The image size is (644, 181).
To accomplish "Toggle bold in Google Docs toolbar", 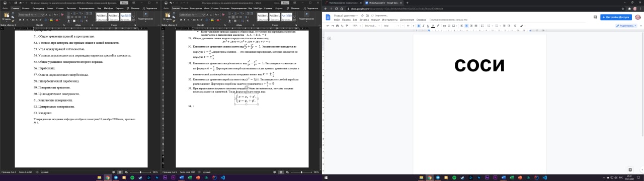I will point(419,26).
